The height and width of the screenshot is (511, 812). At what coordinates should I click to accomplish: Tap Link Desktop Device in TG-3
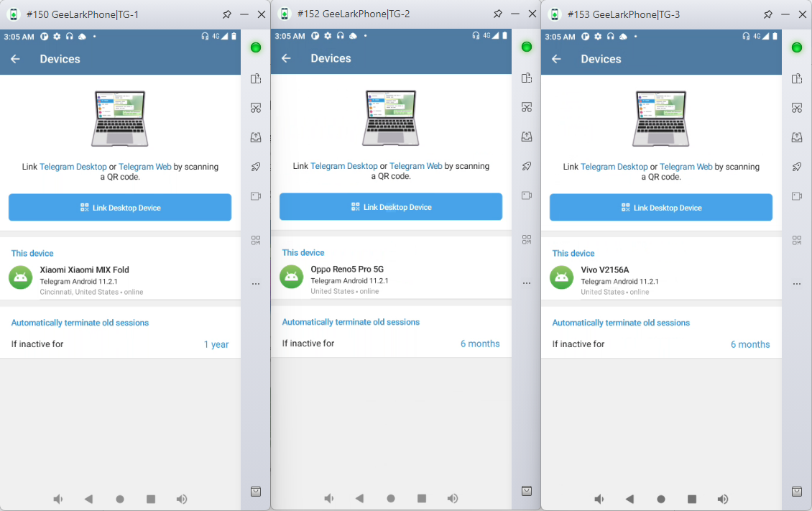661,208
